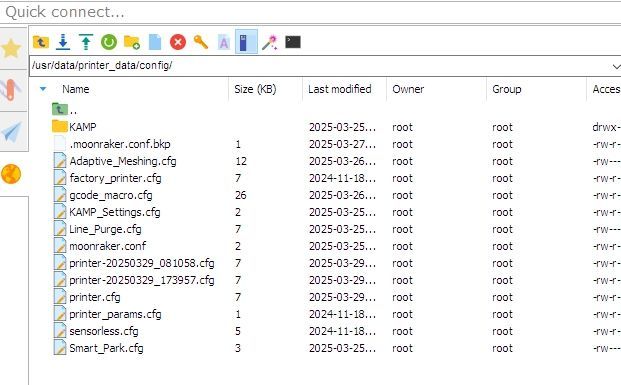Toggle the highlighted blue toolbar button

click(x=246, y=41)
